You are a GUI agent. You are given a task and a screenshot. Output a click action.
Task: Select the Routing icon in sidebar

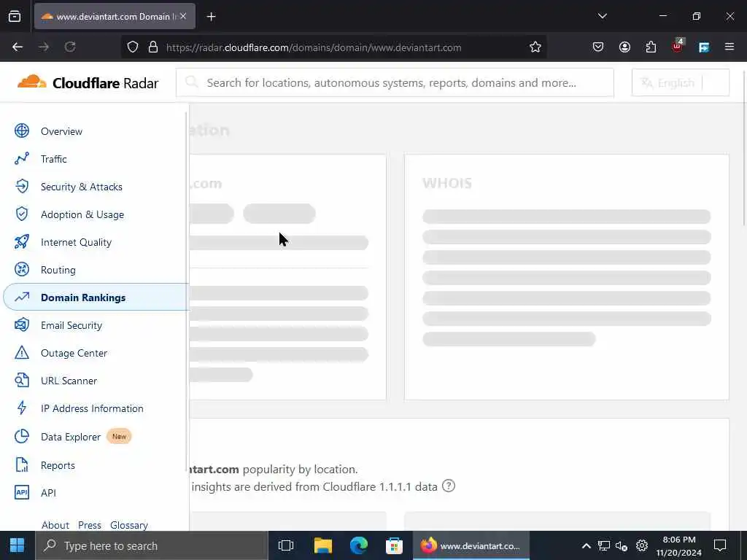click(x=21, y=270)
